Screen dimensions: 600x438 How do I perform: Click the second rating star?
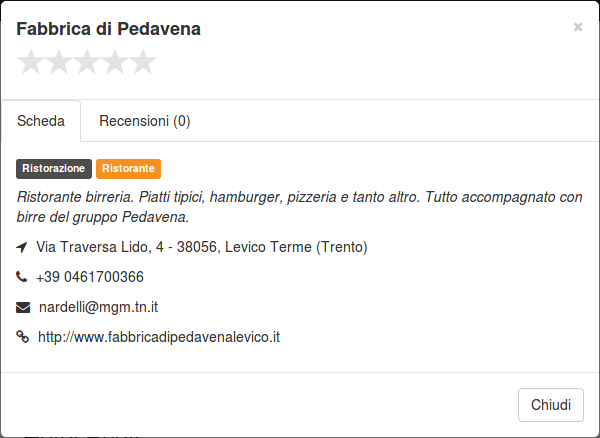[59, 62]
